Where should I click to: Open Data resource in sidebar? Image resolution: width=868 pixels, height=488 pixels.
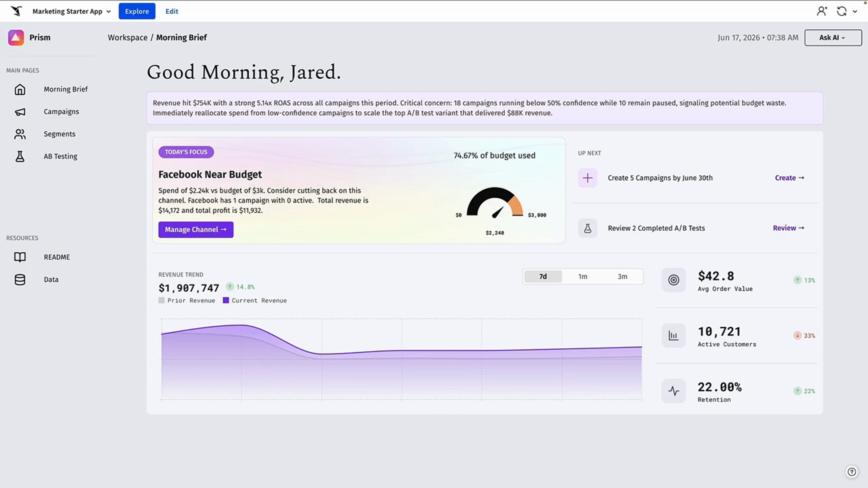pyautogui.click(x=51, y=279)
